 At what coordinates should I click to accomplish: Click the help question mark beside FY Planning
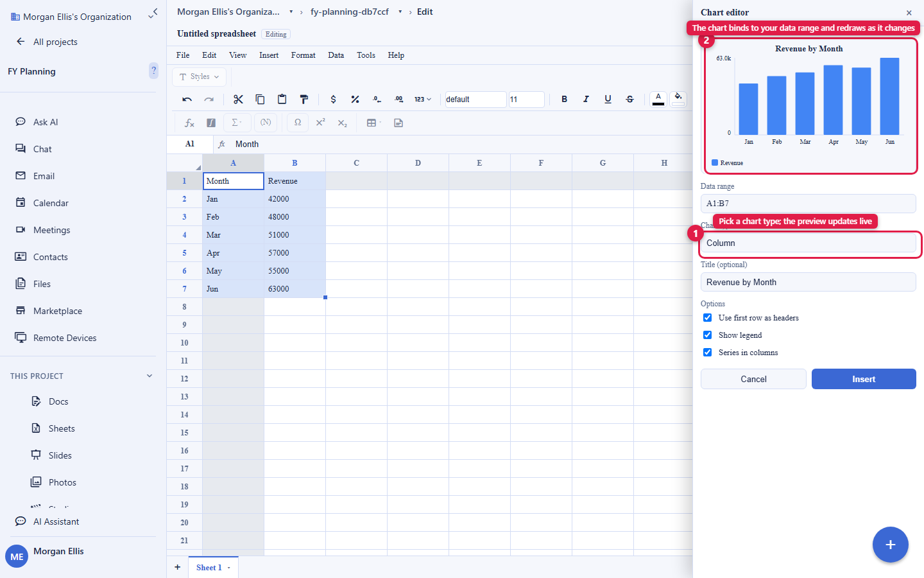(153, 71)
